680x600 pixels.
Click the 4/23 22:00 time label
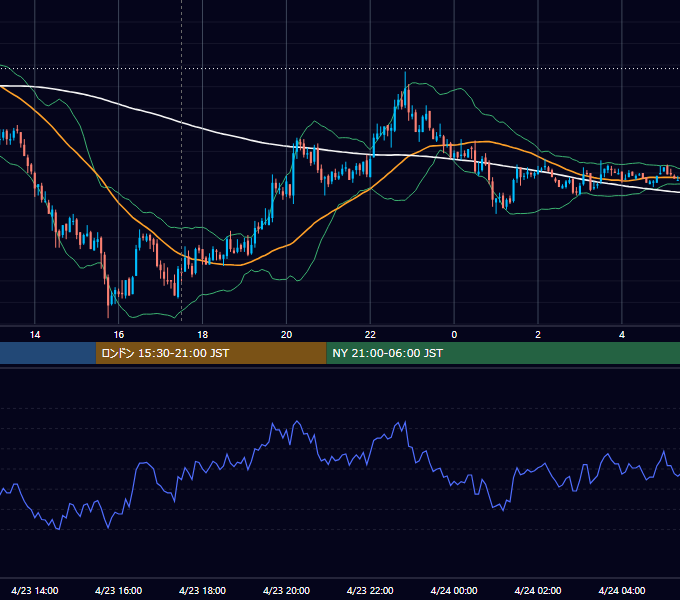[370, 590]
